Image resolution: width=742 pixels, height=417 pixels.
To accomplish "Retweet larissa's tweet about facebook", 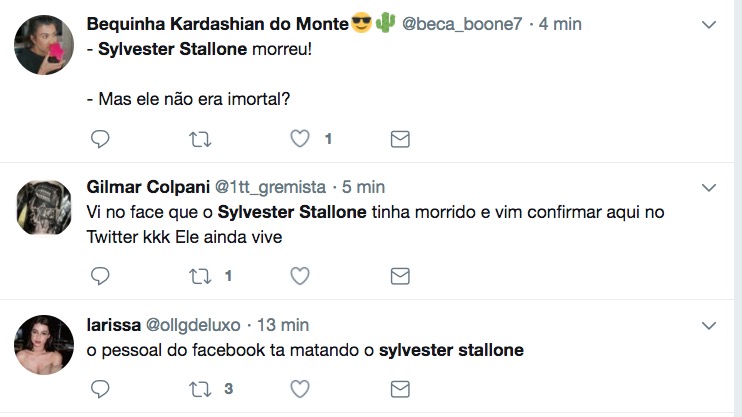I will 200,388.
